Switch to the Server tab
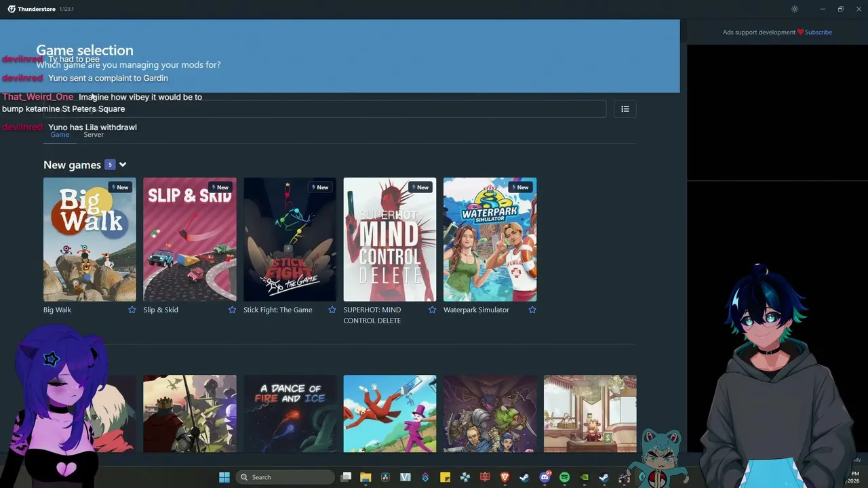The image size is (868, 488). (x=94, y=134)
